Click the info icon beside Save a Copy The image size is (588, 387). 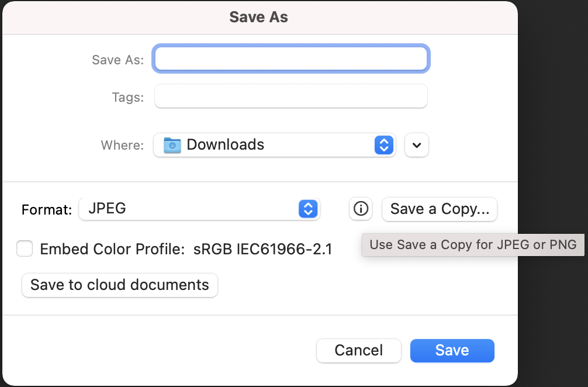(x=361, y=209)
